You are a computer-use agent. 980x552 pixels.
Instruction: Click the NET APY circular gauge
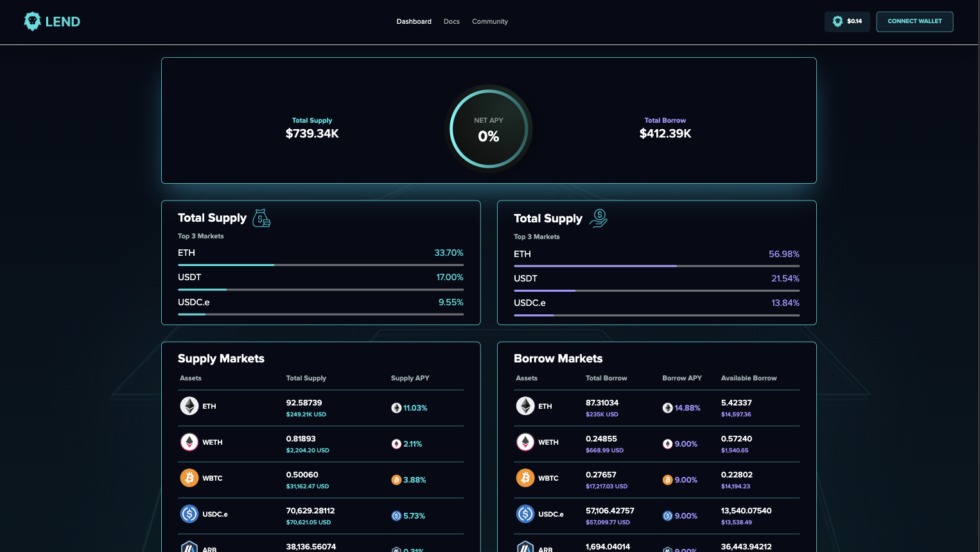click(x=489, y=129)
